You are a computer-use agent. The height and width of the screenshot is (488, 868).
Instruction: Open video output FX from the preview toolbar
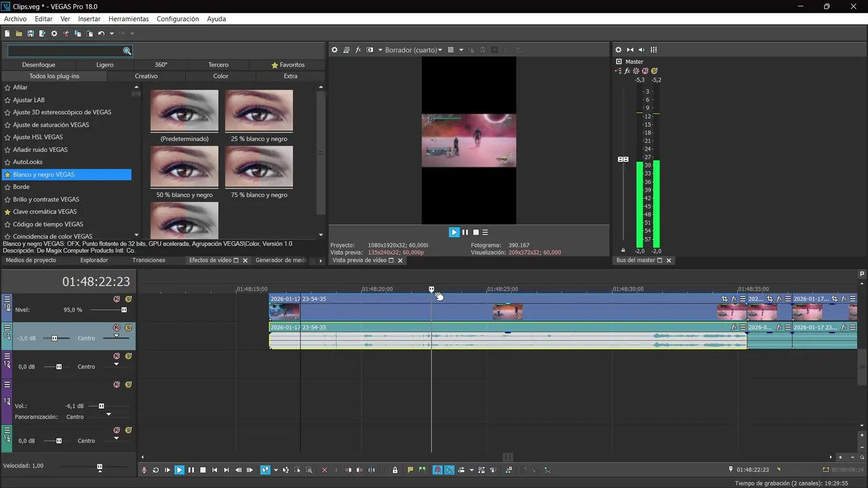[x=358, y=49]
